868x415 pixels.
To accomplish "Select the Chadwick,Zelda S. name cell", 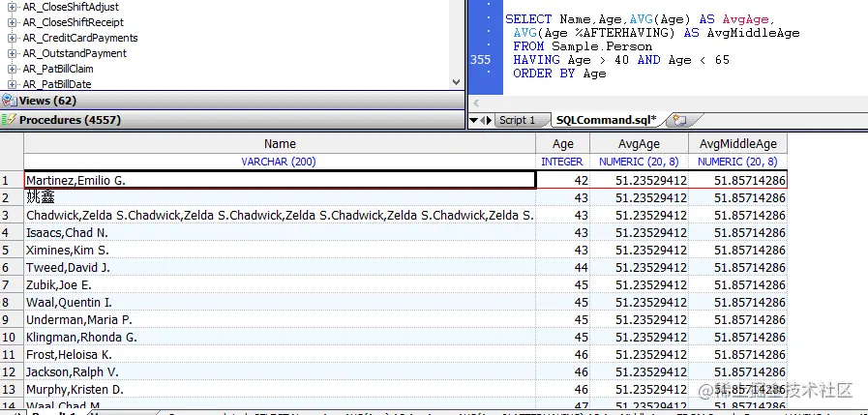I will [280, 216].
